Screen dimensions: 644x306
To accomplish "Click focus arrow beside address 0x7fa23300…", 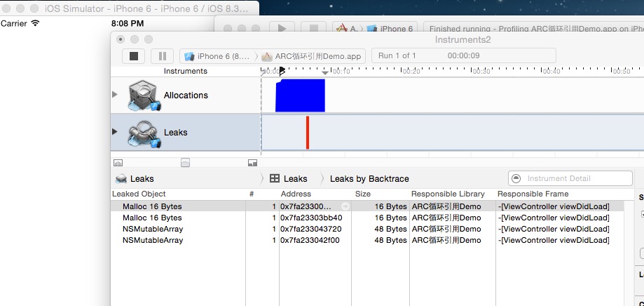I will point(345,206).
